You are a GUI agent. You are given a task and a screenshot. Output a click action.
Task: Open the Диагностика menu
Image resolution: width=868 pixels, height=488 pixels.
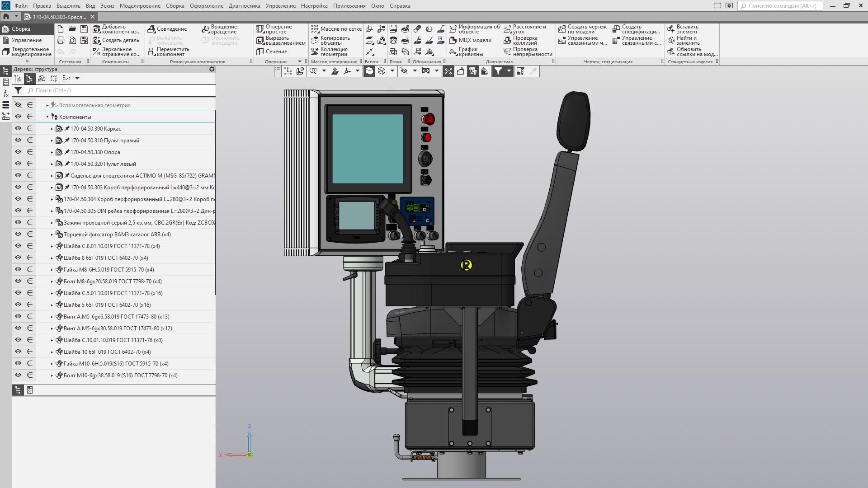(244, 6)
